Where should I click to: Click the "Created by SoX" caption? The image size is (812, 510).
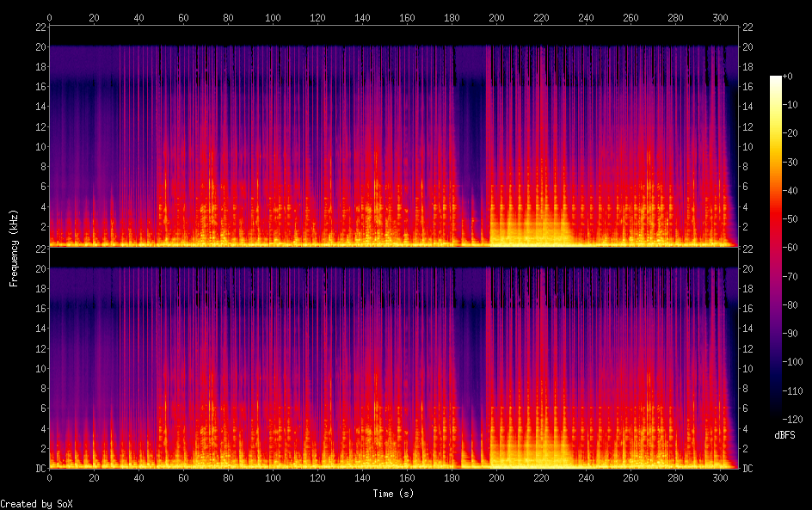tap(36, 504)
